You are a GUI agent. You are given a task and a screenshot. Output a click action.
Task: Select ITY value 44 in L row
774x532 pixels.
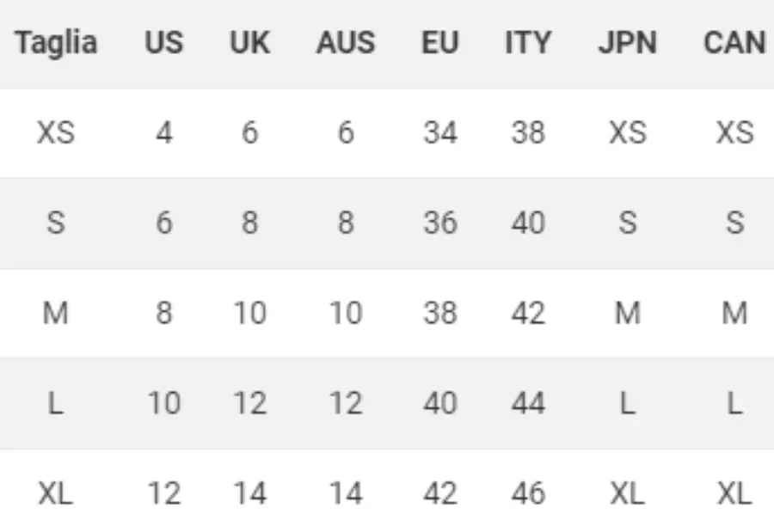(x=528, y=403)
